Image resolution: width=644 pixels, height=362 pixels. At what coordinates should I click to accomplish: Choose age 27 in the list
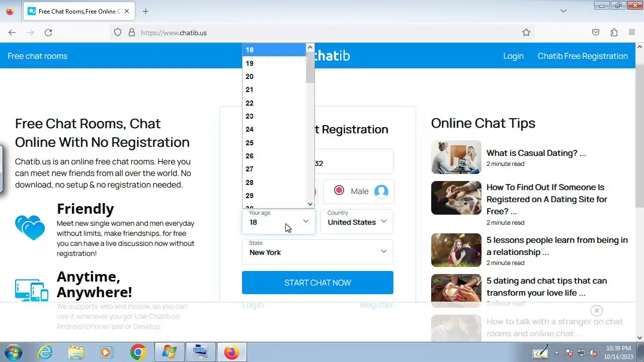[x=274, y=169]
